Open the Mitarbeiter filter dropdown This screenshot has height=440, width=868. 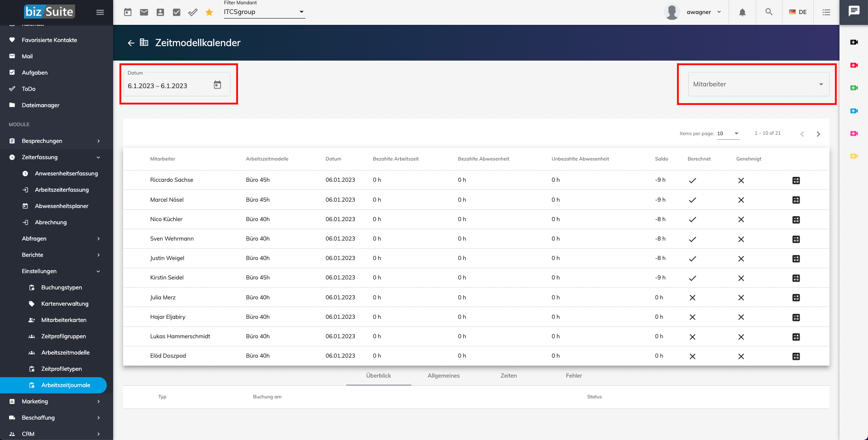pyautogui.click(x=758, y=84)
